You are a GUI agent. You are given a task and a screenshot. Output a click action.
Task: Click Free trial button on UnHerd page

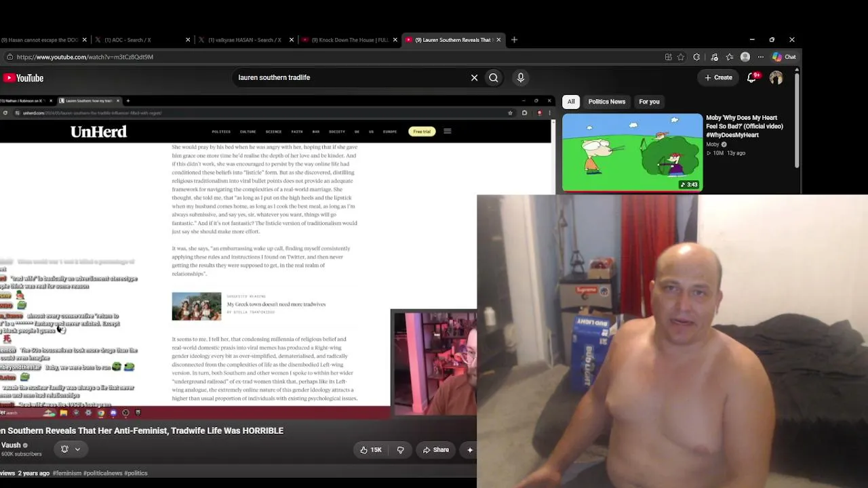click(x=422, y=131)
